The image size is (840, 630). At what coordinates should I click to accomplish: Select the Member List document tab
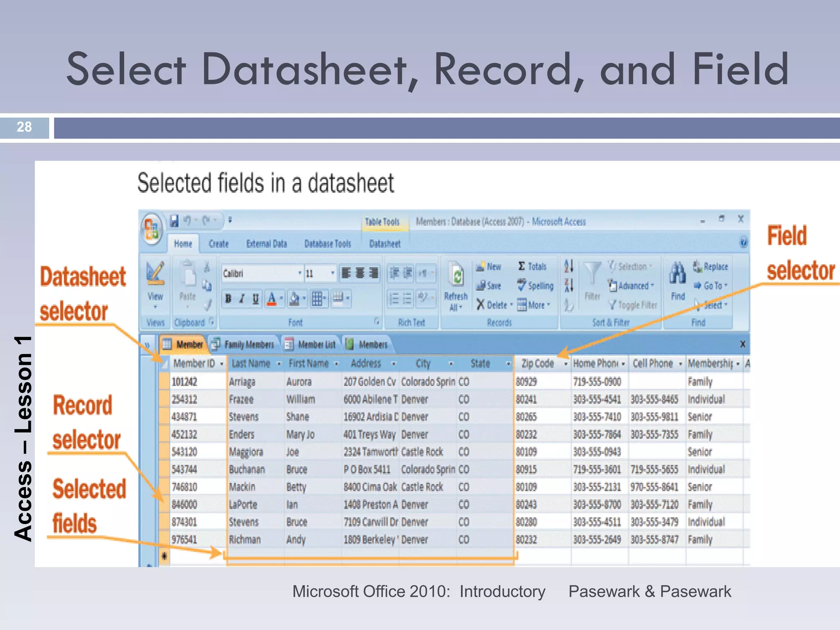(x=310, y=345)
